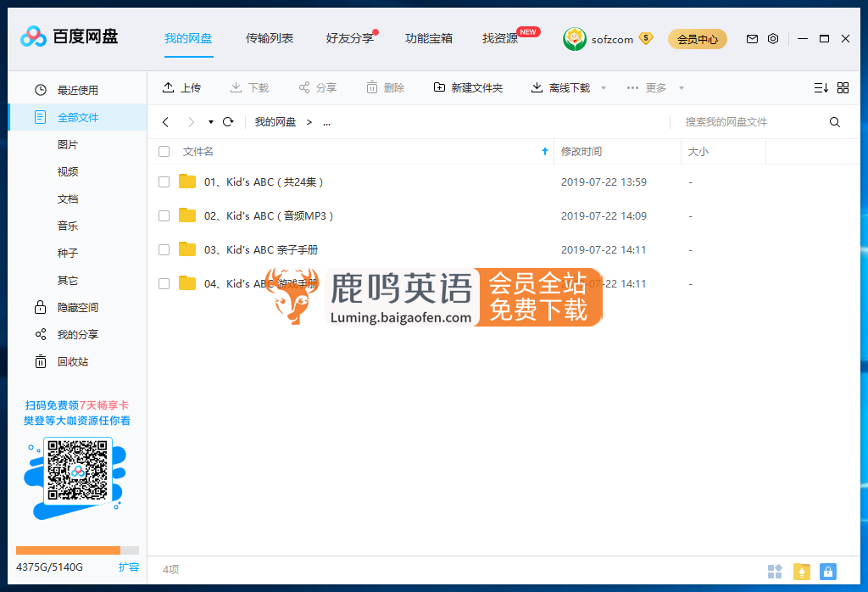868x592 pixels.
Task: Click the storage usage progress bar
Action: 77,550
